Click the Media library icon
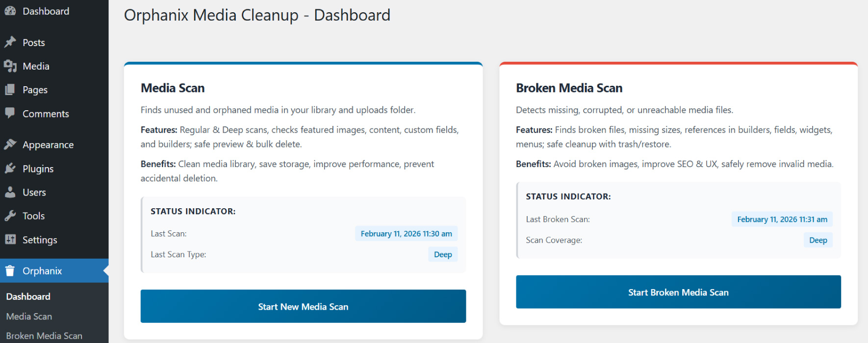Image resolution: width=868 pixels, height=343 pixels. coord(10,66)
